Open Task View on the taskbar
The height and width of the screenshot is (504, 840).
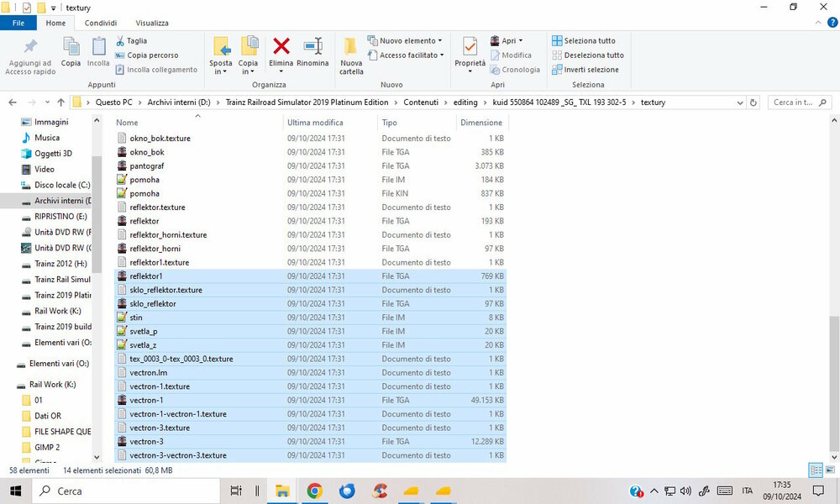pyautogui.click(x=236, y=491)
